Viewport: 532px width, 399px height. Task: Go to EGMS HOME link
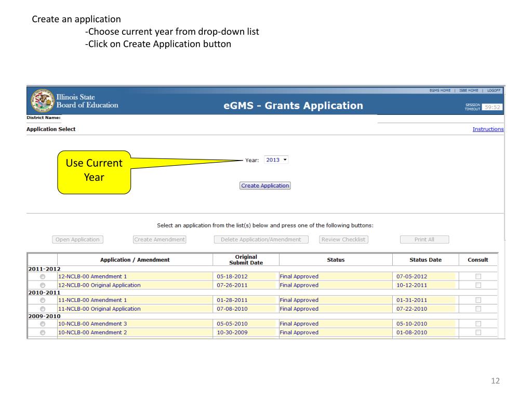point(440,90)
